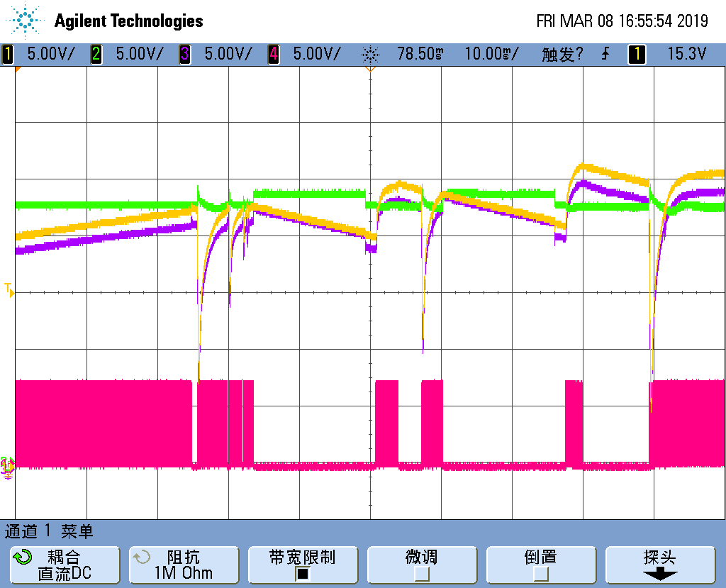Viewport: 726px width, 588px height.
Task: Click the orange trigger position marker at top
Action: click(370, 69)
